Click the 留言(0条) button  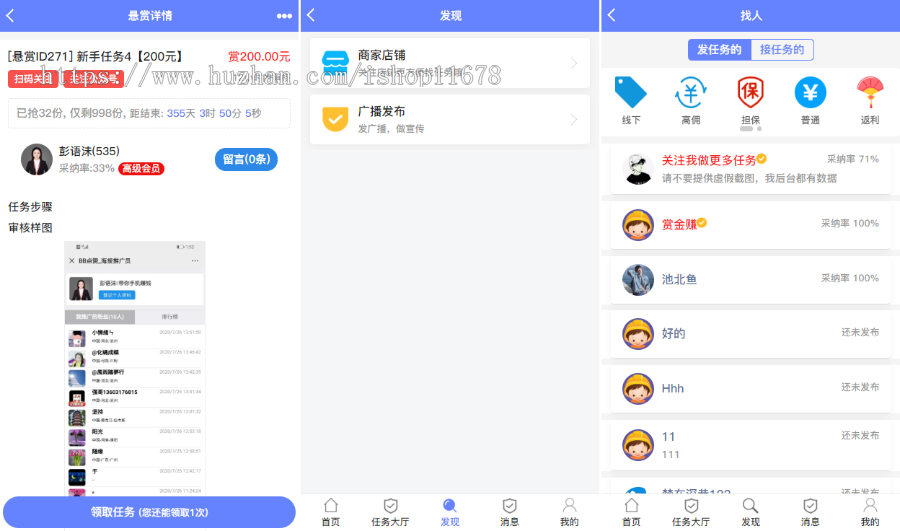246,159
